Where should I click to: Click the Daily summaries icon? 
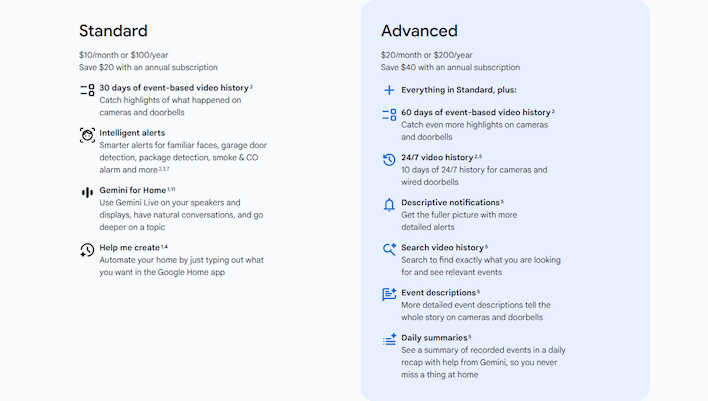tap(389, 340)
